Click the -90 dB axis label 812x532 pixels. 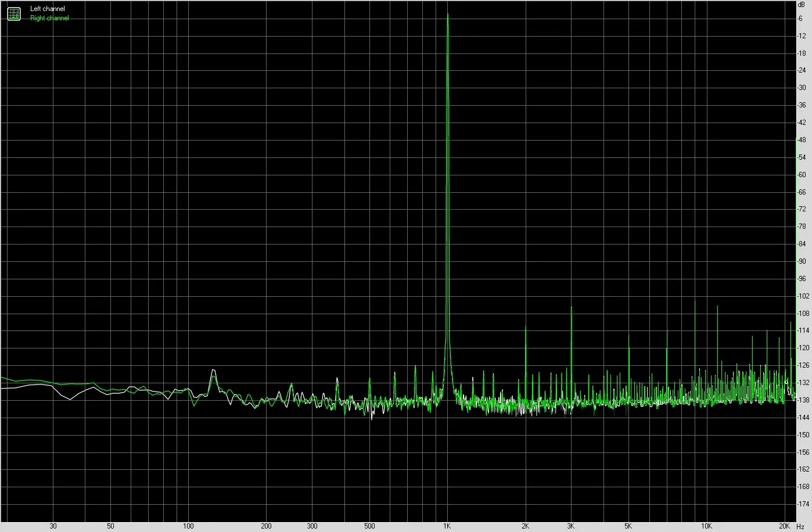[x=802, y=261]
